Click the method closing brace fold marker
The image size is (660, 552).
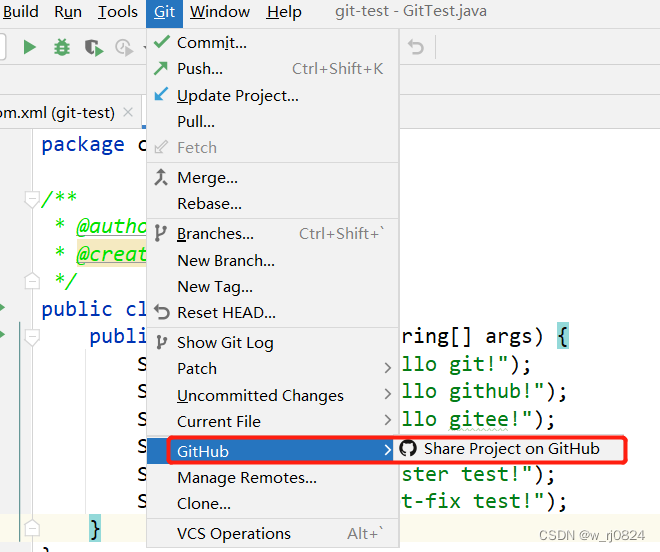click(32, 528)
